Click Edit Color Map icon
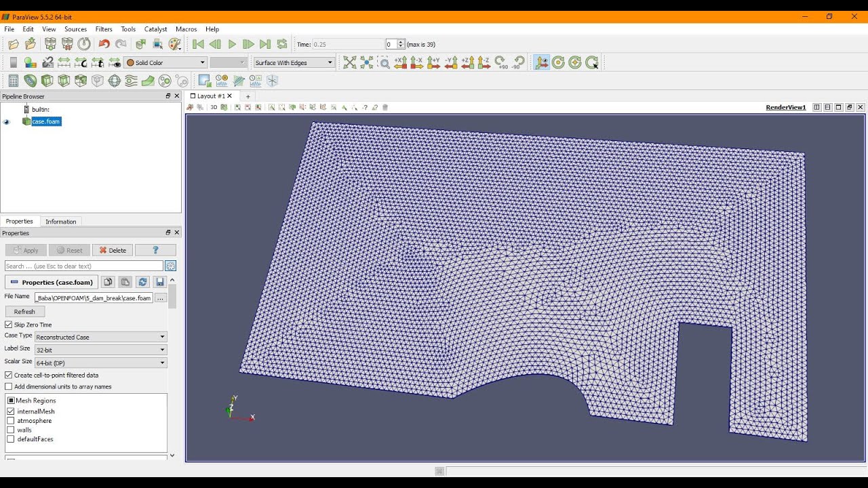 (x=31, y=62)
